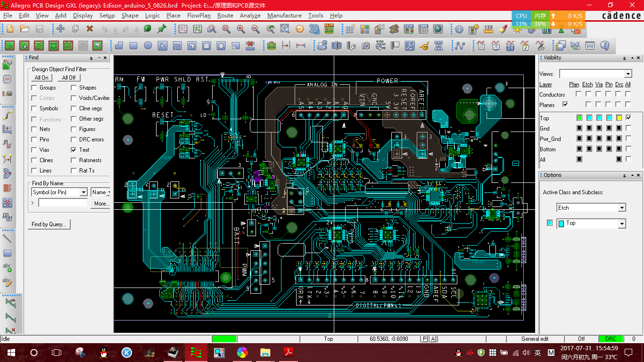Open the Symbol (or Pin) dropdown
Viewport: 644px width, 362px height.
pyautogui.click(x=83, y=192)
